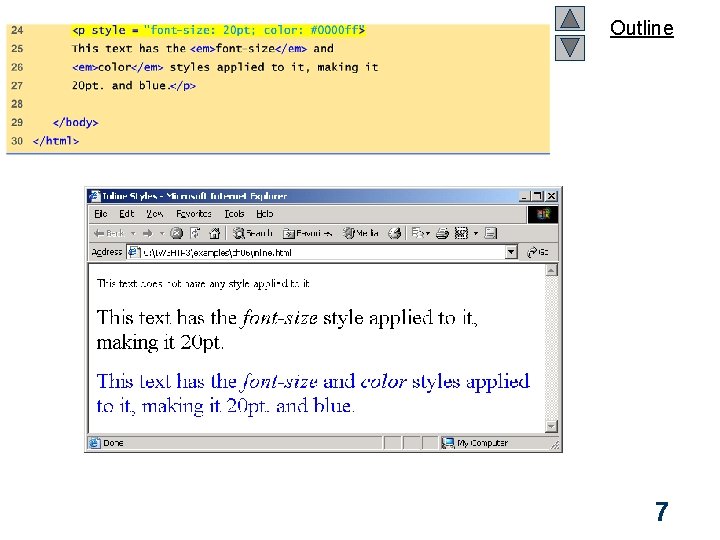Expand the address bar dropdown arrow
The image size is (720, 540).
[511, 252]
